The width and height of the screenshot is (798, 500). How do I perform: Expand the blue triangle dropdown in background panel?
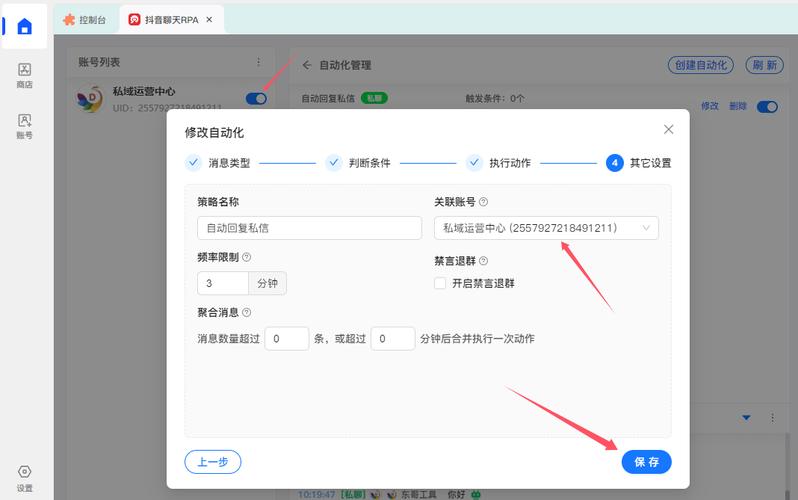(746, 418)
